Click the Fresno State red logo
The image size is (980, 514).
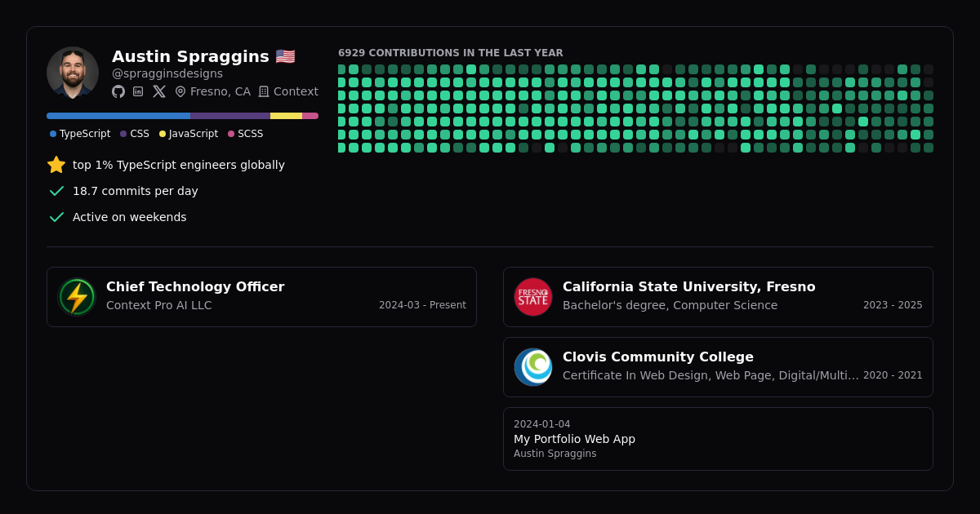click(x=533, y=297)
